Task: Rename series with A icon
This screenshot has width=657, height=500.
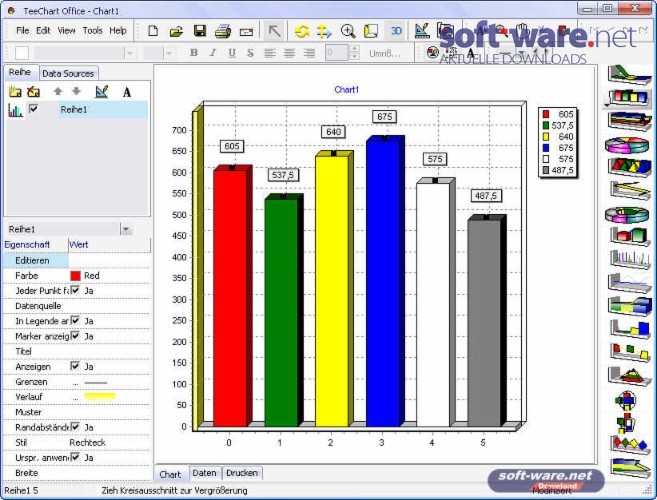Action: click(127, 92)
